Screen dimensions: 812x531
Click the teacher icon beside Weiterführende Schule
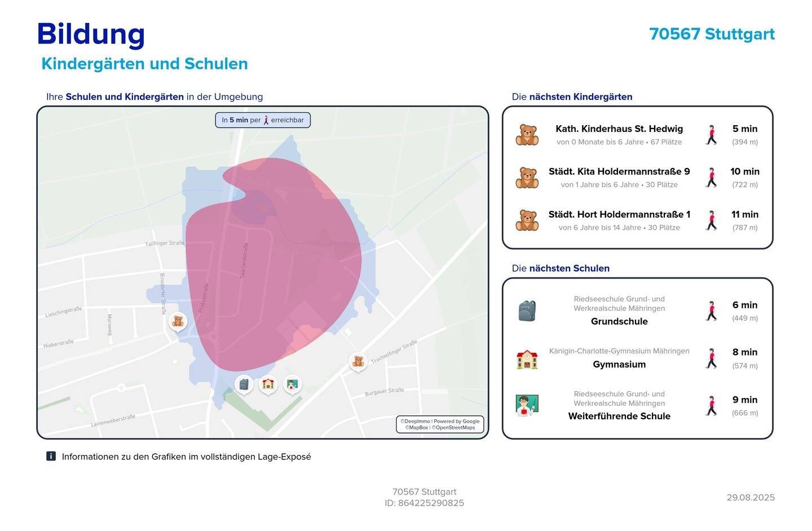pyautogui.click(x=527, y=405)
